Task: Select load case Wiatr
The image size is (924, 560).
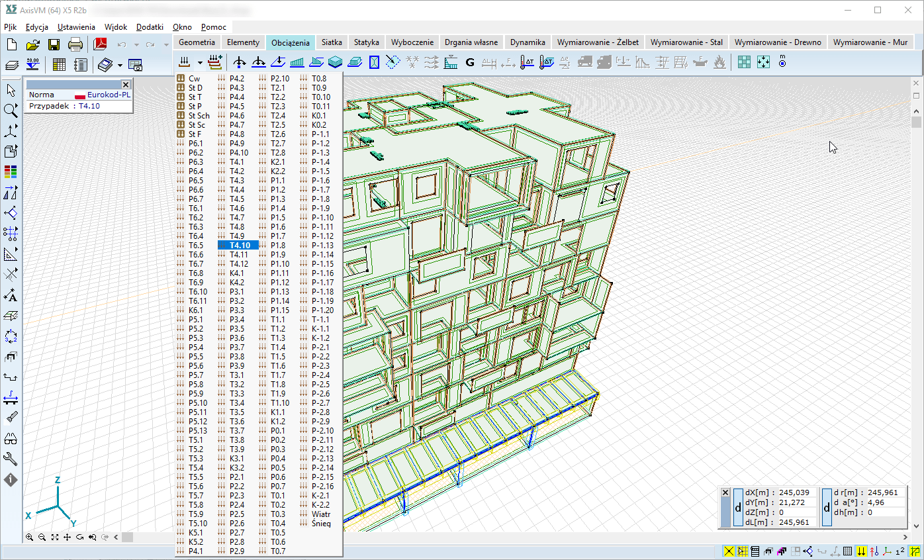Action: tap(321, 514)
